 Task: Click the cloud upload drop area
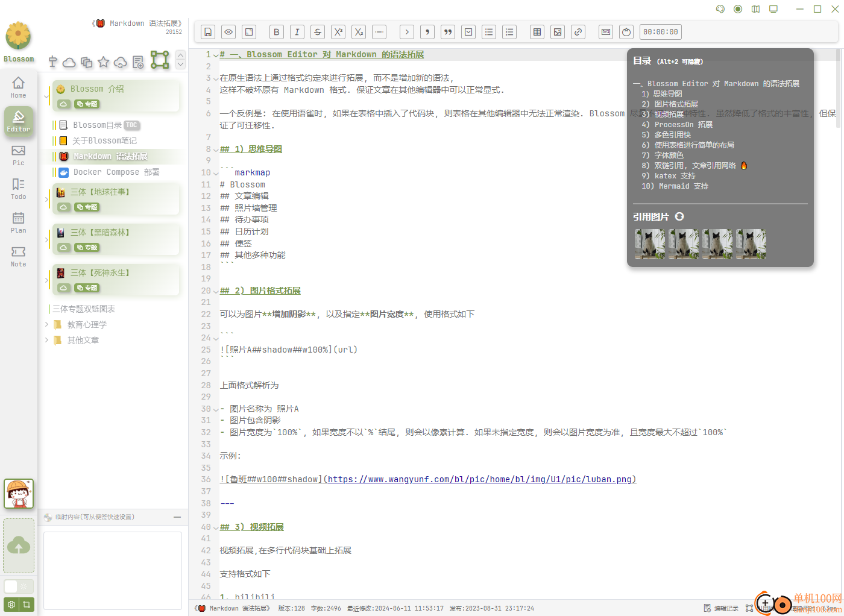tap(19, 546)
